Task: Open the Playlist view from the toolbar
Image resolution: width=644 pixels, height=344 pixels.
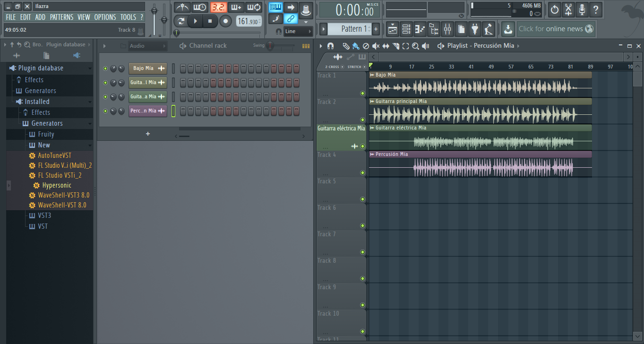Action: click(x=393, y=29)
